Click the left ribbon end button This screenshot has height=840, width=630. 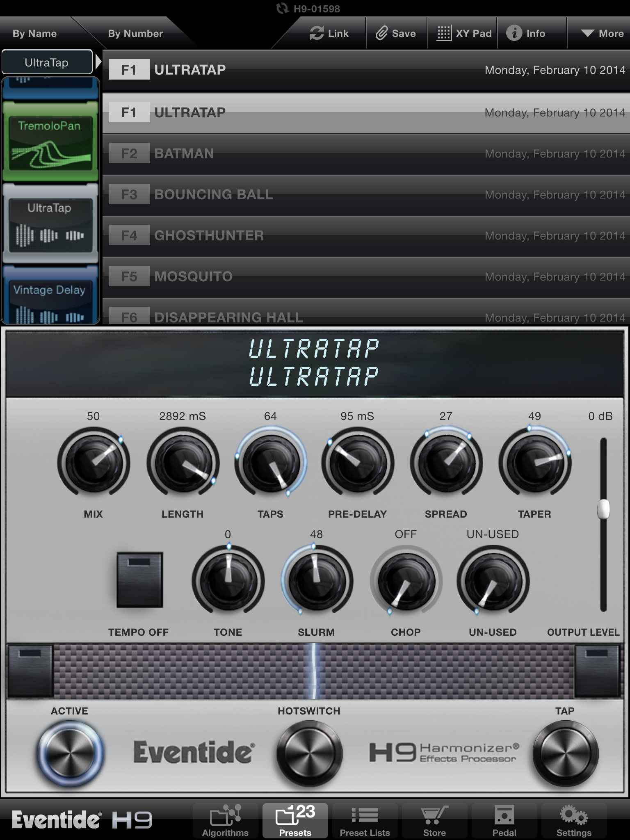[30, 671]
